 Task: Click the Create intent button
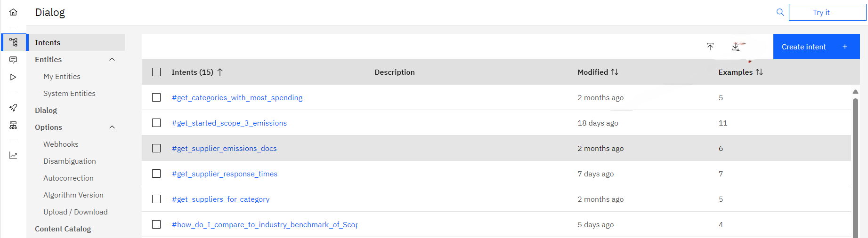point(817,47)
